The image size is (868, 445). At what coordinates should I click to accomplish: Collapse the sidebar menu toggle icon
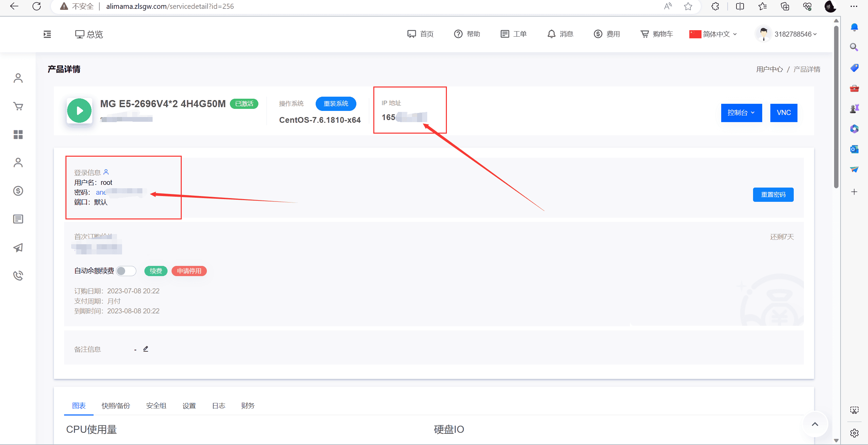47,34
